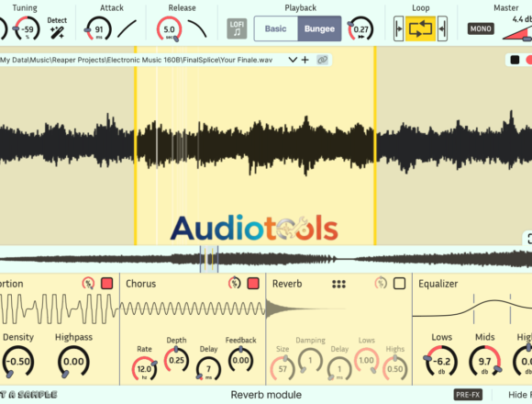
Task: Adjust the Chorus Delay knob at 7 ms
Action: pos(208,369)
